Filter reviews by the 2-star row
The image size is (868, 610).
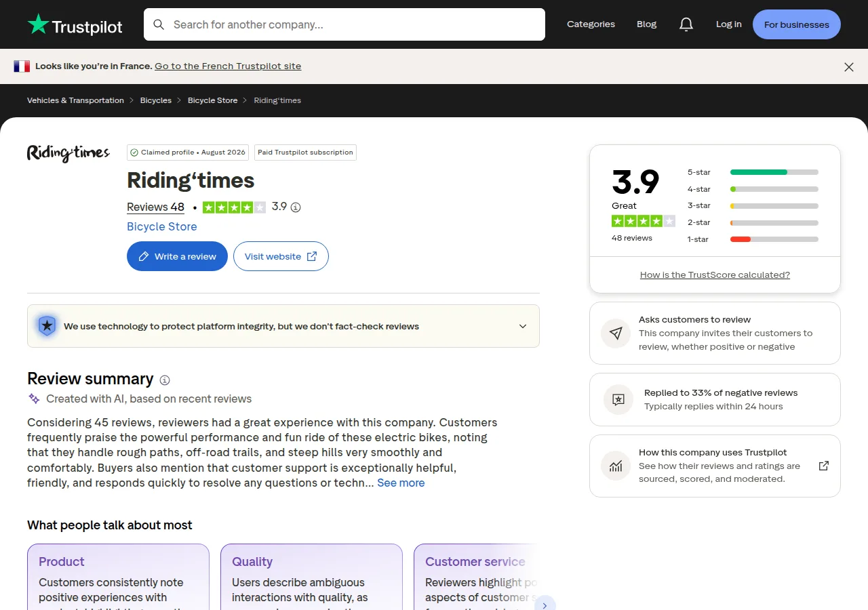pos(753,223)
